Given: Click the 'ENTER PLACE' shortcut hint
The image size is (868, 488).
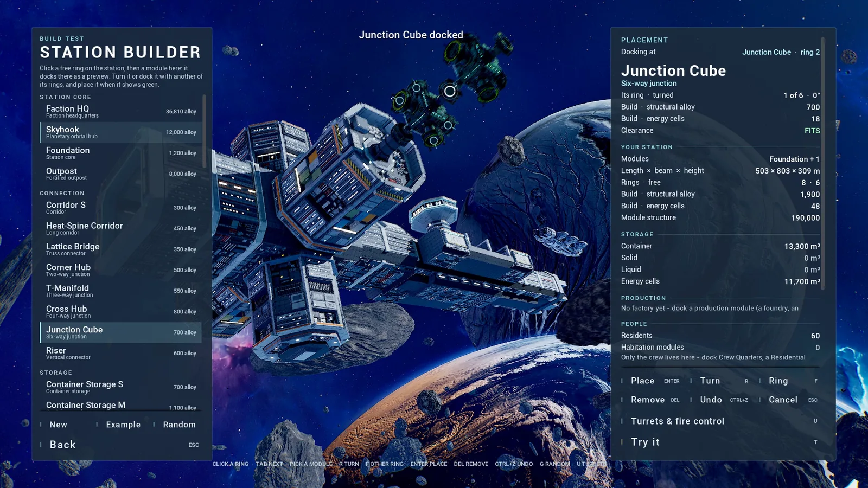Looking at the screenshot, I should click(x=429, y=464).
